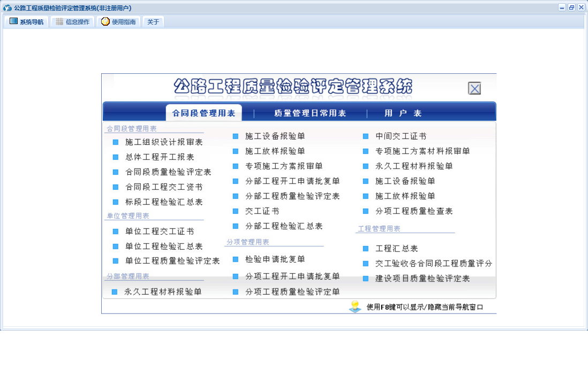
Task: Click the 系统导航 toolbar icon
Action: (x=14, y=22)
